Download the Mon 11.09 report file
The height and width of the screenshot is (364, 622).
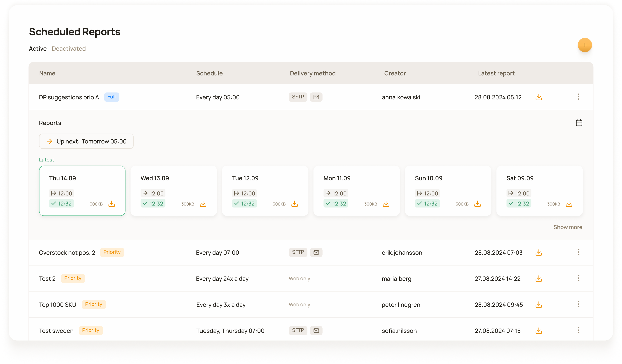pyautogui.click(x=386, y=204)
